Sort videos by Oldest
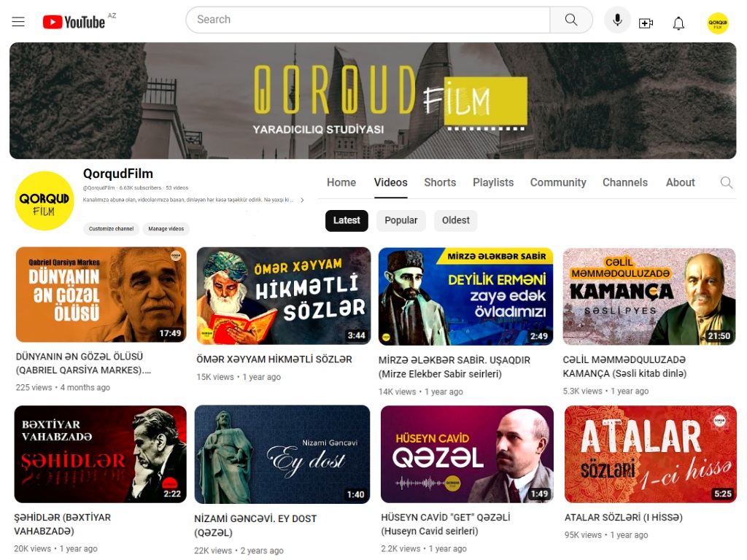The image size is (747, 560). 455,220
